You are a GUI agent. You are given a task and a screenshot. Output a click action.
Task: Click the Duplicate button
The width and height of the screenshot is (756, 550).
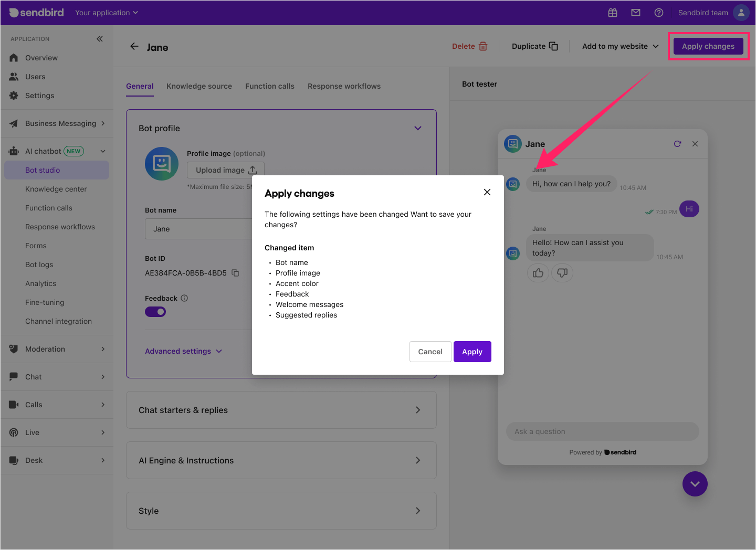[x=535, y=46]
